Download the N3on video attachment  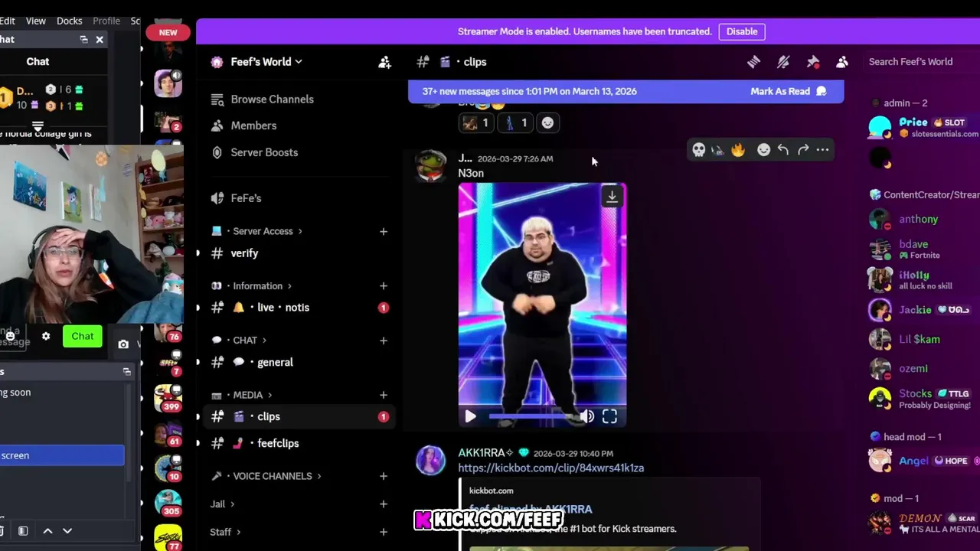coord(612,197)
